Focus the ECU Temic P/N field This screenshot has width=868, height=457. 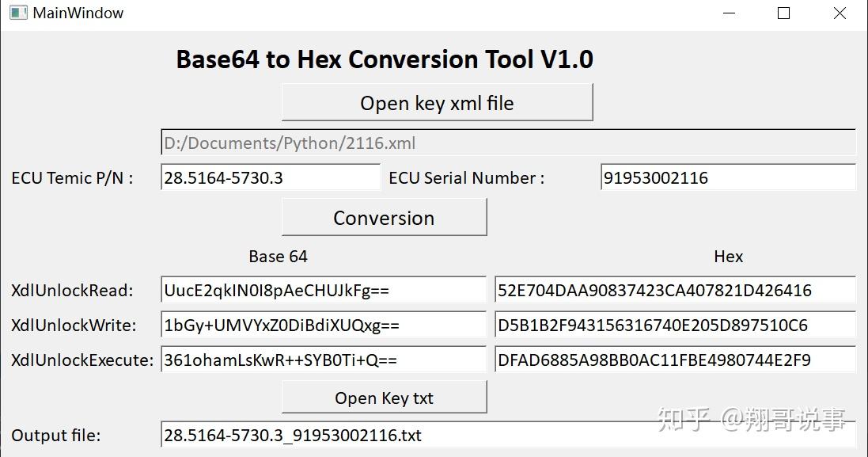coord(271,177)
